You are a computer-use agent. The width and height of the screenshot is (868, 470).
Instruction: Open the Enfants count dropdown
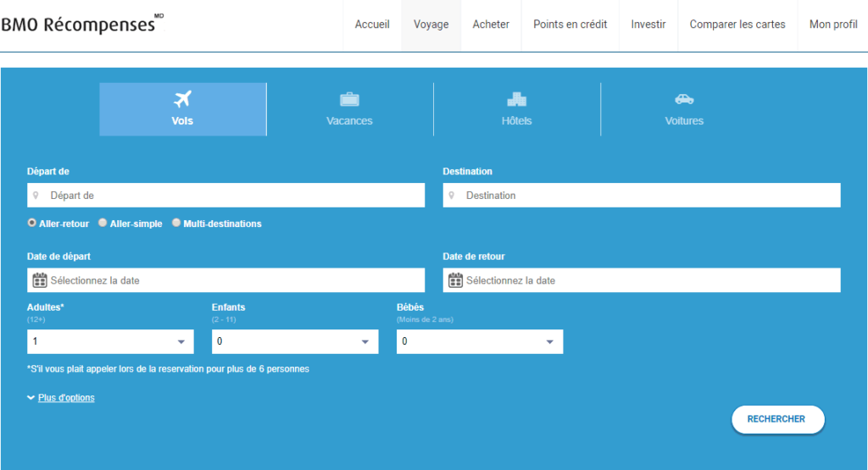[294, 341]
